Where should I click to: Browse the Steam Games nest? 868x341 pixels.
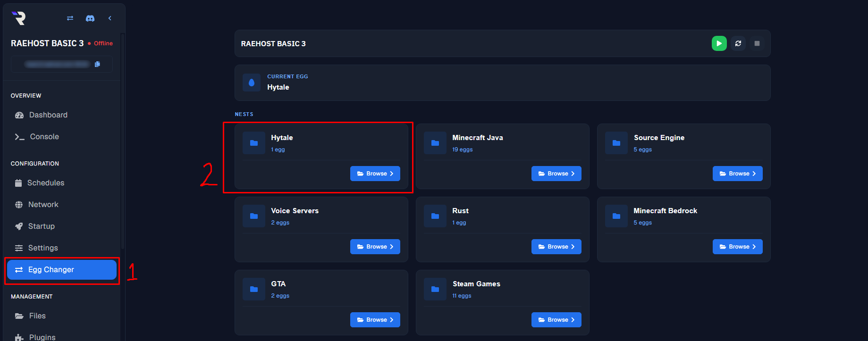pyautogui.click(x=556, y=320)
